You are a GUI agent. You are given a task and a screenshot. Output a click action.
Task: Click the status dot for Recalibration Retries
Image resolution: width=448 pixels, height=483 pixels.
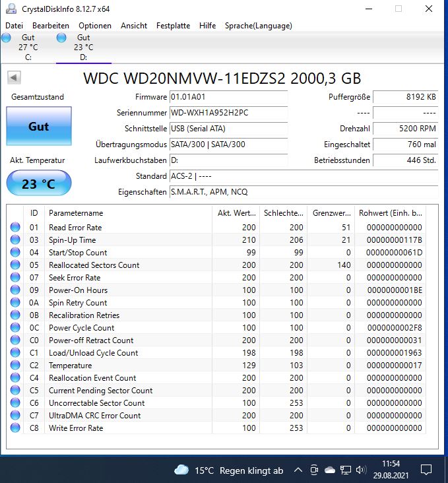tap(15, 315)
